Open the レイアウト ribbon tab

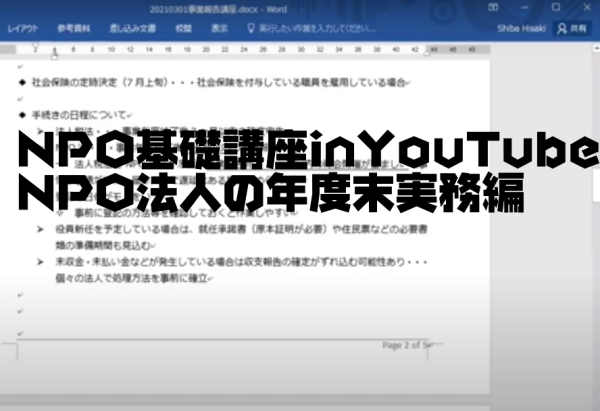23,30
